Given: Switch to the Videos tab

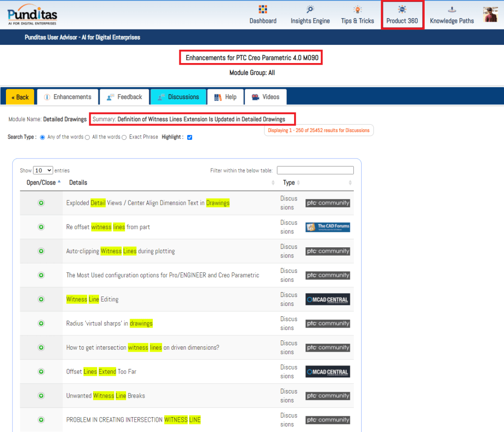Looking at the screenshot, I should point(266,97).
